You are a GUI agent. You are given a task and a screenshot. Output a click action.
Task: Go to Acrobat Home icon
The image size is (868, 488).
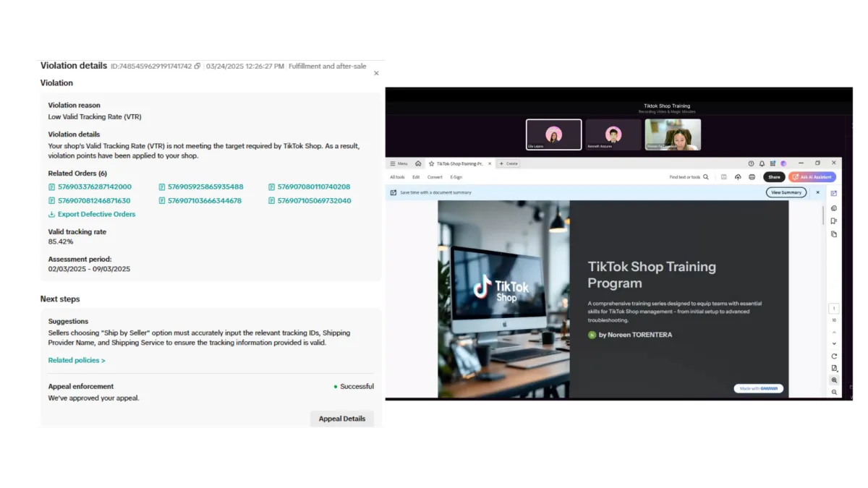(418, 163)
